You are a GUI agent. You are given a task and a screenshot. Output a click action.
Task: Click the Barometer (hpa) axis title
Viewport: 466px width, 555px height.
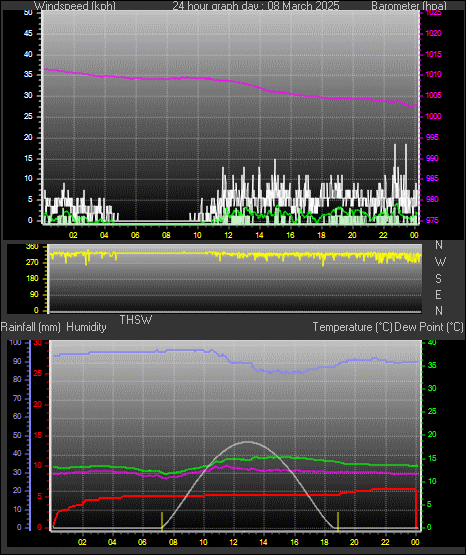pos(409,6)
